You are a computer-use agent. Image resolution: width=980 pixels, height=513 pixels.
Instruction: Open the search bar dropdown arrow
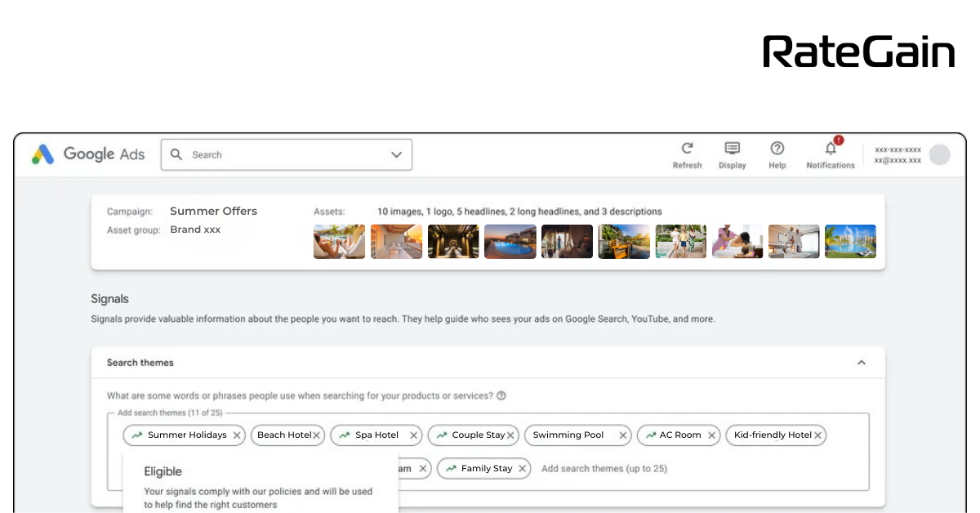[396, 154]
